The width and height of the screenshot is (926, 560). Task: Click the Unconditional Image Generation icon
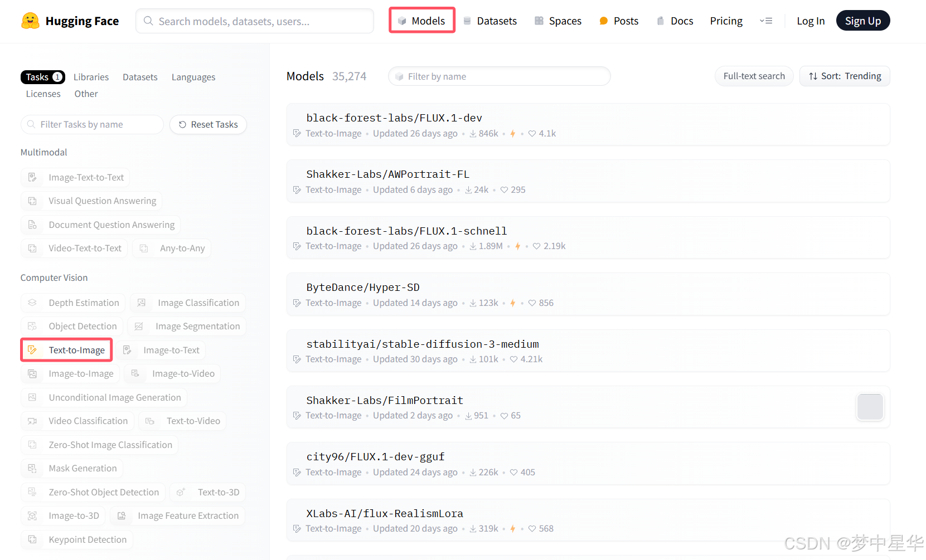click(32, 397)
